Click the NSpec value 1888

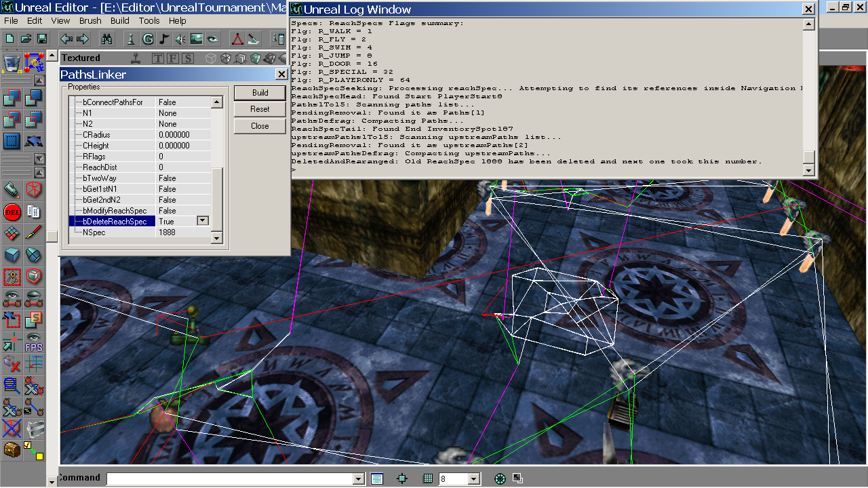coord(183,232)
